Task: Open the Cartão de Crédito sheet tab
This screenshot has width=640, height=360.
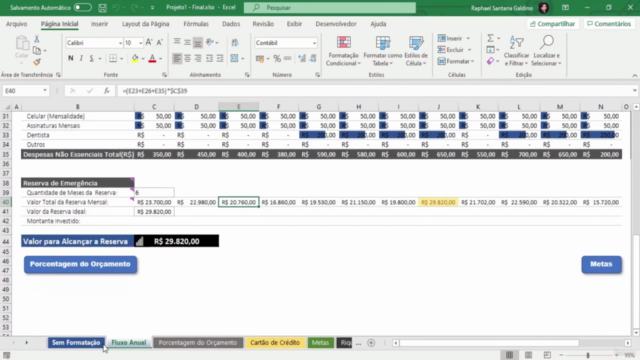Action: point(275,343)
